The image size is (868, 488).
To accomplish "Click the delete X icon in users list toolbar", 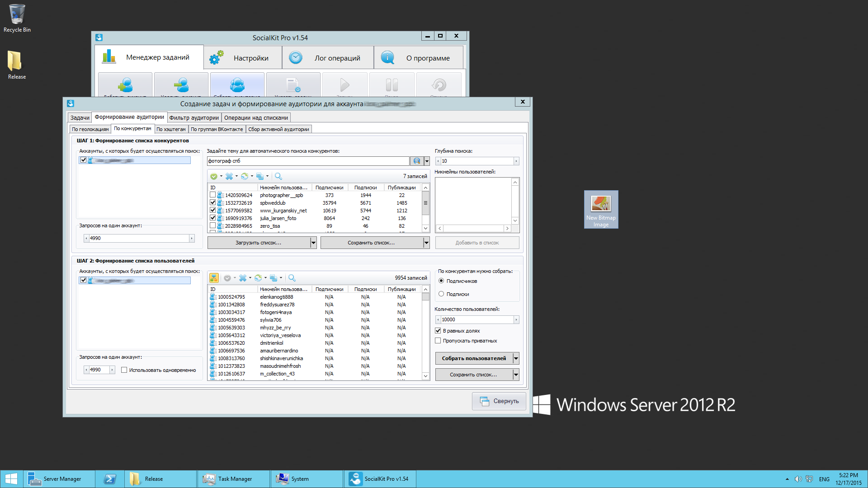I will (243, 278).
